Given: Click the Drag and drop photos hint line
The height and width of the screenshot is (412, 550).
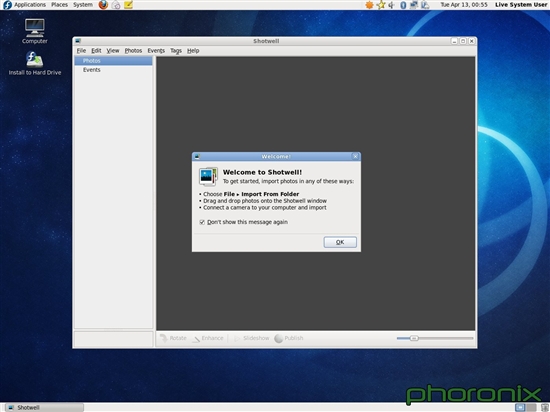Looking at the screenshot, I should [x=265, y=201].
